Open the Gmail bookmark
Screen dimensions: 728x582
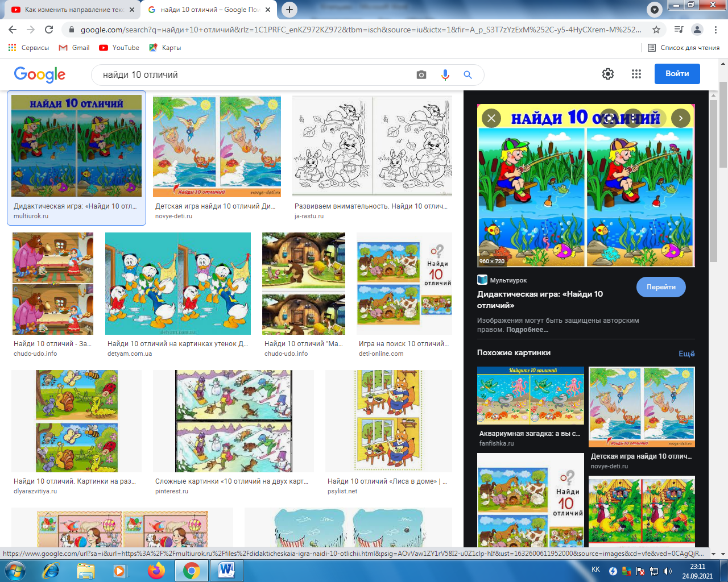(75, 48)
